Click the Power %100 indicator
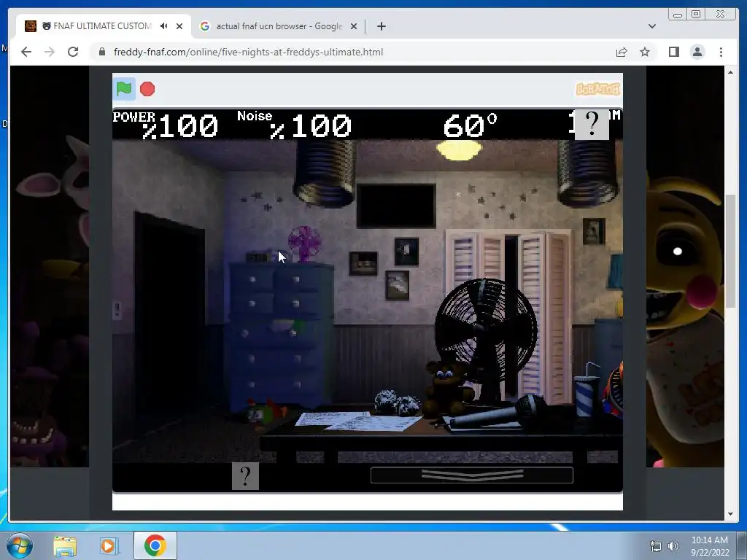The image size is (747, 560). coord(166,125)
